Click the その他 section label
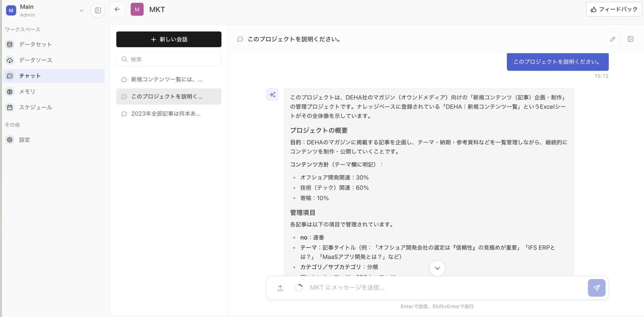Image resolution: width=644 pixels, height=317 pixels. 12,125
